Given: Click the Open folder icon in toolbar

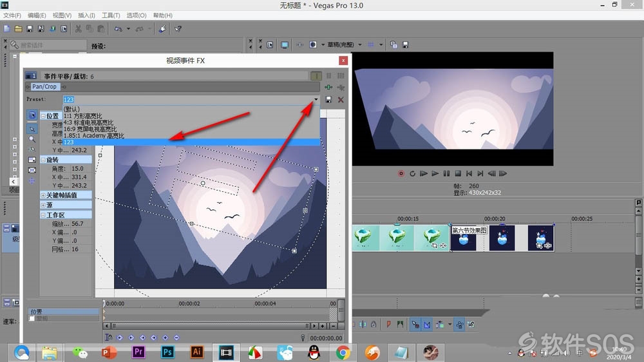Looking at the screenshot, I should [x=18, y=29].
